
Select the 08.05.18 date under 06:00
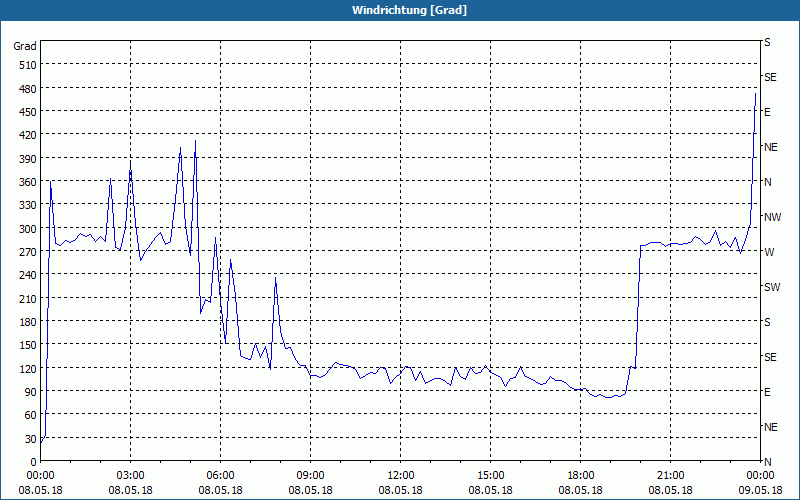(220, 490)
